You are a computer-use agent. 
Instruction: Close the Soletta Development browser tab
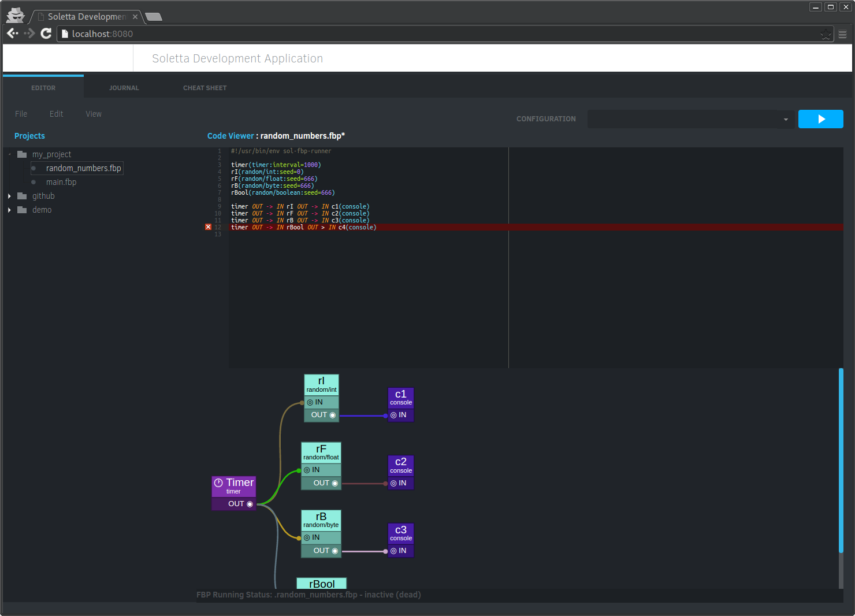click(135, 17)
